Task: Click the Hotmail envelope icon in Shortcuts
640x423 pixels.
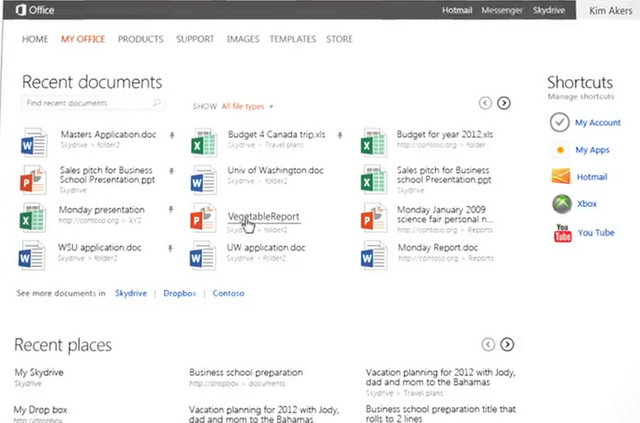Action: pos(561,176)
